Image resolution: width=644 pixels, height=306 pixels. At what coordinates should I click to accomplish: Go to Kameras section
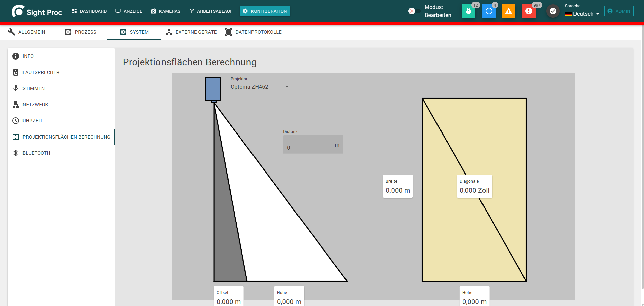(x=166, y=11)
